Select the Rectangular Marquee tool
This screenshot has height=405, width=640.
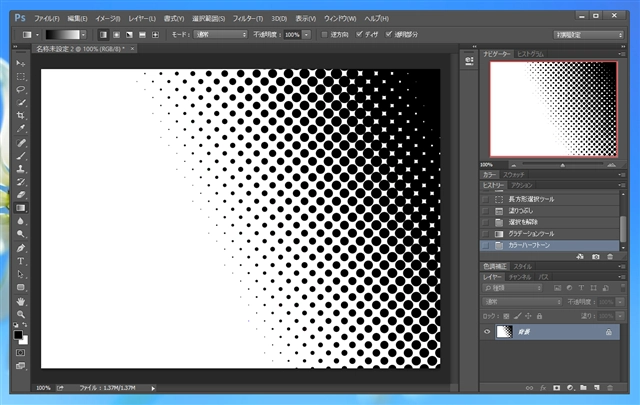[20, 76]
